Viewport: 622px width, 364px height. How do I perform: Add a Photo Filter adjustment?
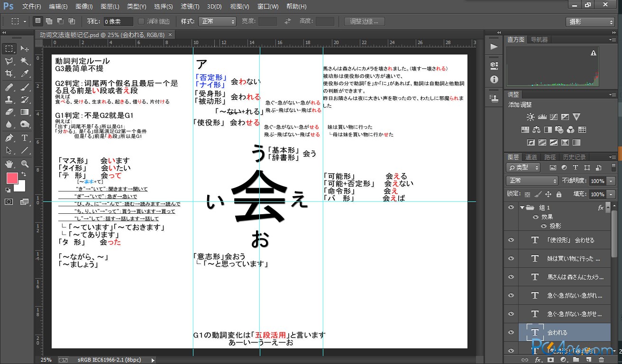559,129
